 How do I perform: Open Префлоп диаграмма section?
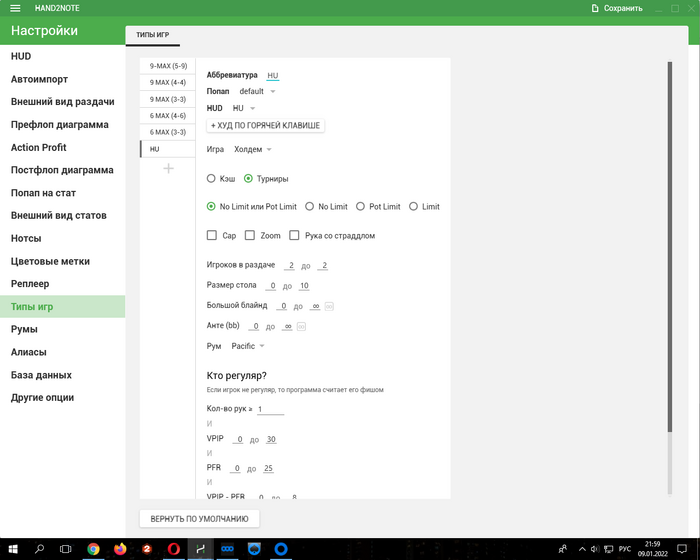click(x=60, y=125)
